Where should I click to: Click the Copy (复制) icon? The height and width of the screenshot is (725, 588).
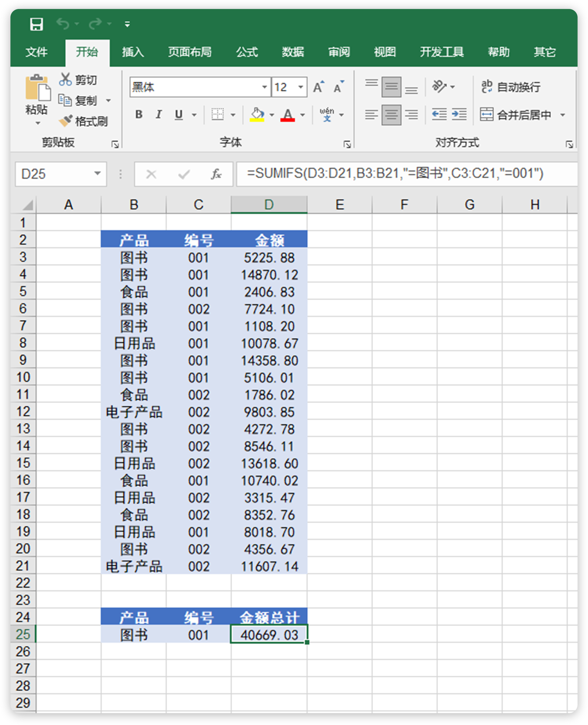(66, 101)
